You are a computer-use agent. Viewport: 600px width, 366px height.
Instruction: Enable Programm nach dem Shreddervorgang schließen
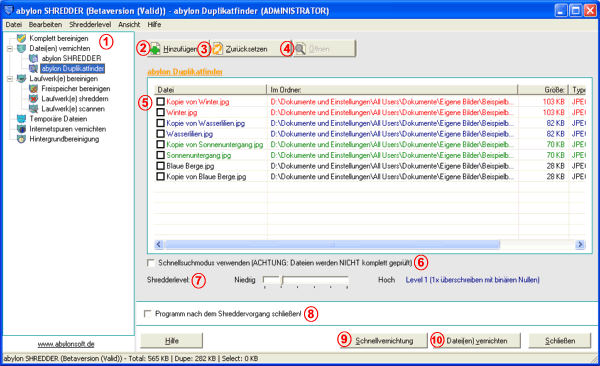pos(148,314)
